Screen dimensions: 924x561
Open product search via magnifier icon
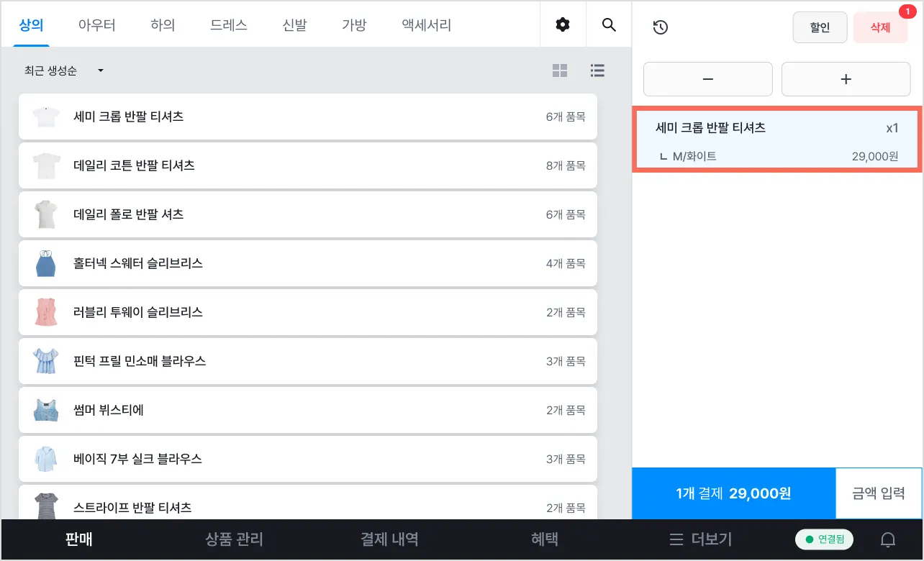click(609, 25)
